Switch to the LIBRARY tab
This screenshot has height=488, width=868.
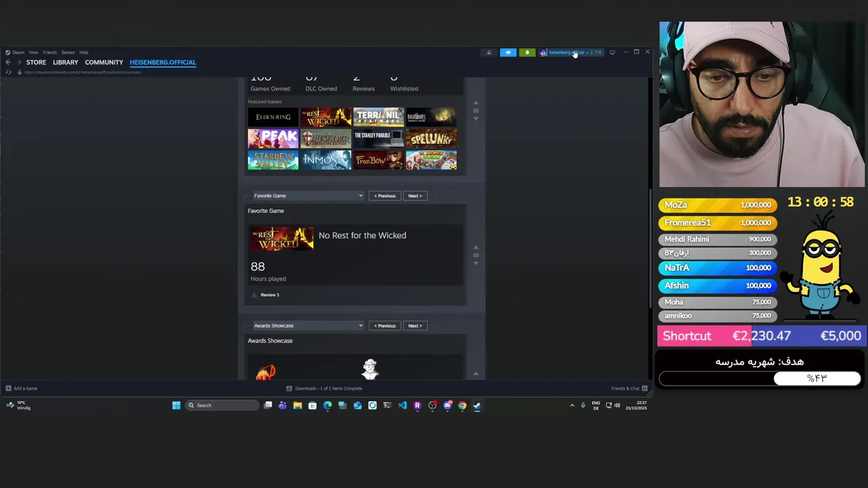point(65,62)
